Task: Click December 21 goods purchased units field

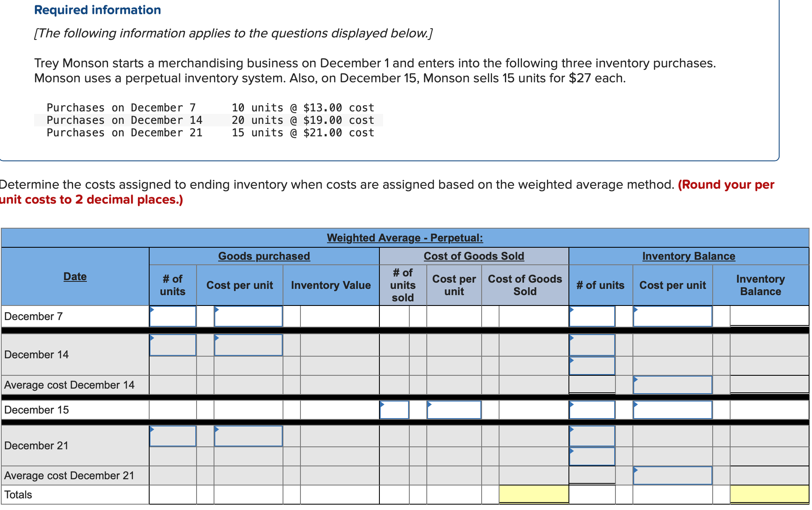Action: click(x=173, y=436)
